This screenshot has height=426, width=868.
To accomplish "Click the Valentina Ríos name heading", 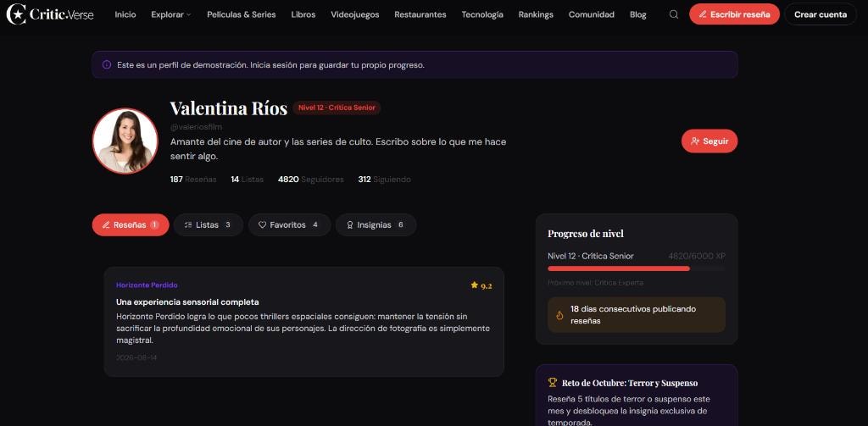I will [229, 108].
